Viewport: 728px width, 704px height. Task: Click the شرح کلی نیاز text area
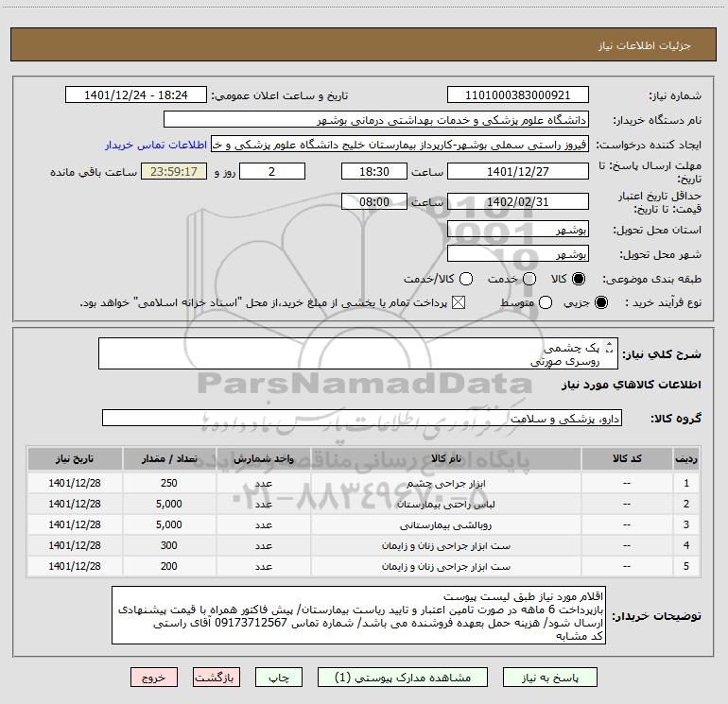[x=358, y=353]
